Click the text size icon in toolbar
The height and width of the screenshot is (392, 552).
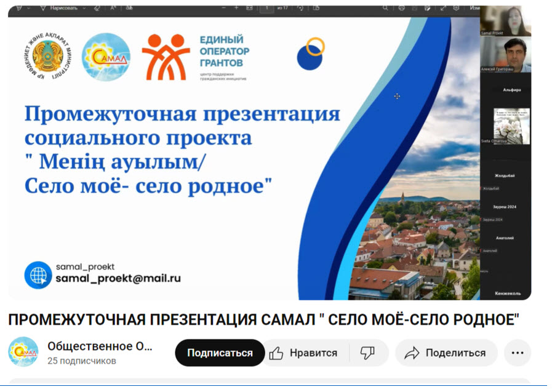114,8
